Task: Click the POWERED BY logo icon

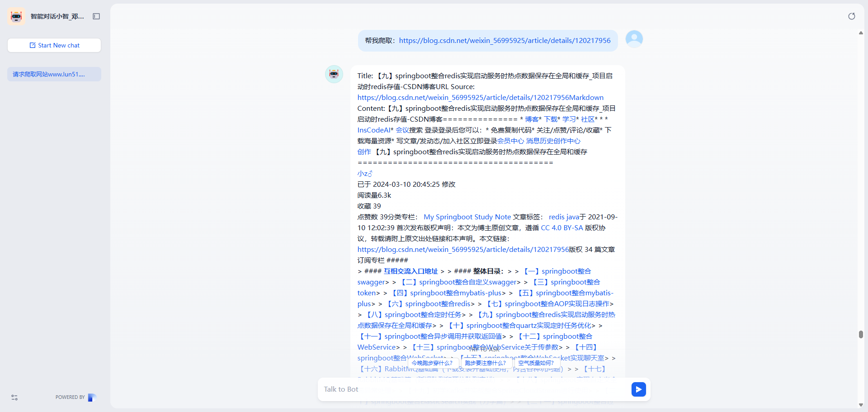Action: point(92,398)
